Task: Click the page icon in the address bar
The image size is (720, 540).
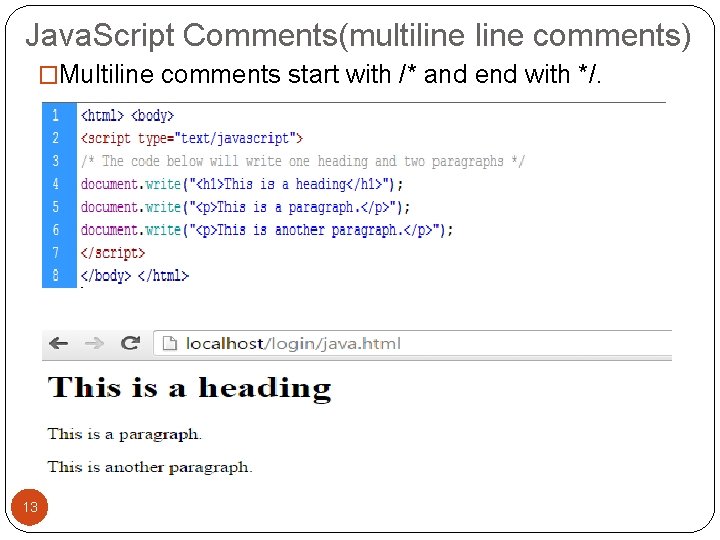Action: 169,343
